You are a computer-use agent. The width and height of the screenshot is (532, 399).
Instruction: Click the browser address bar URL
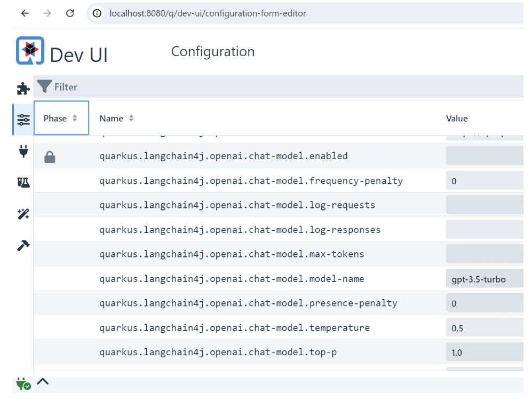pyautogui.click(x=208, y=13)
